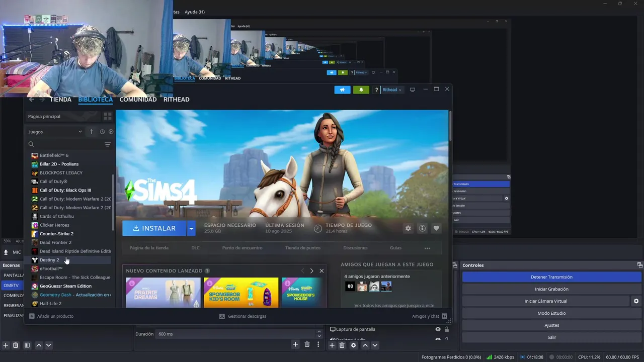Toggle visibility of Captura de pantalla source
Screen dimensions: 644x362
coord(438,329)
